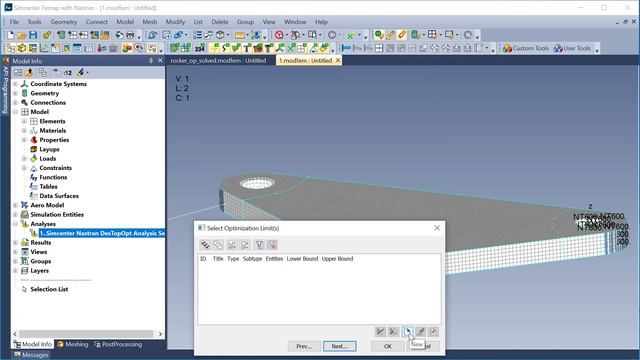Click the filter icon in the dialog toolbar
Viewport: 640px width, 360px height.
pyautogui.click(x=259, y=244)
